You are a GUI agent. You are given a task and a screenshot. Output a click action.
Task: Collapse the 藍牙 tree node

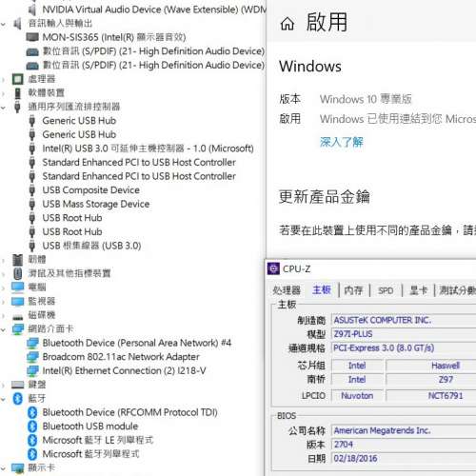click(x=3, y=399)
